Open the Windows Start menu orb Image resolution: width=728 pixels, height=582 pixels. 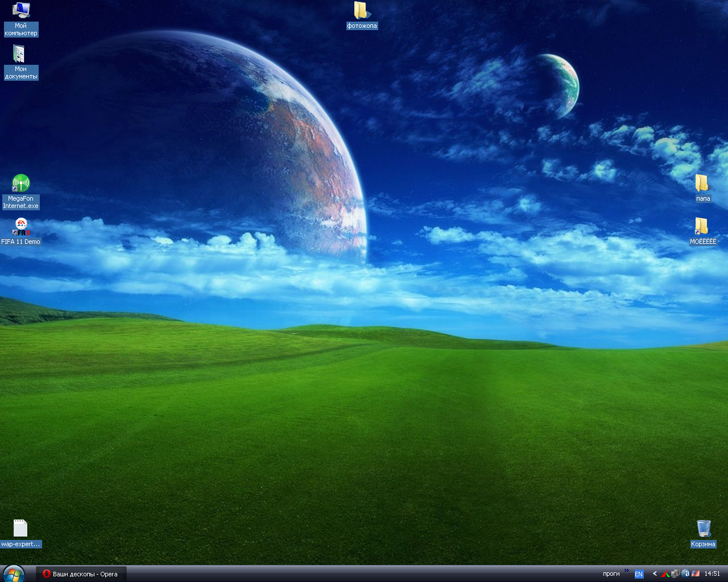point(13,573)
